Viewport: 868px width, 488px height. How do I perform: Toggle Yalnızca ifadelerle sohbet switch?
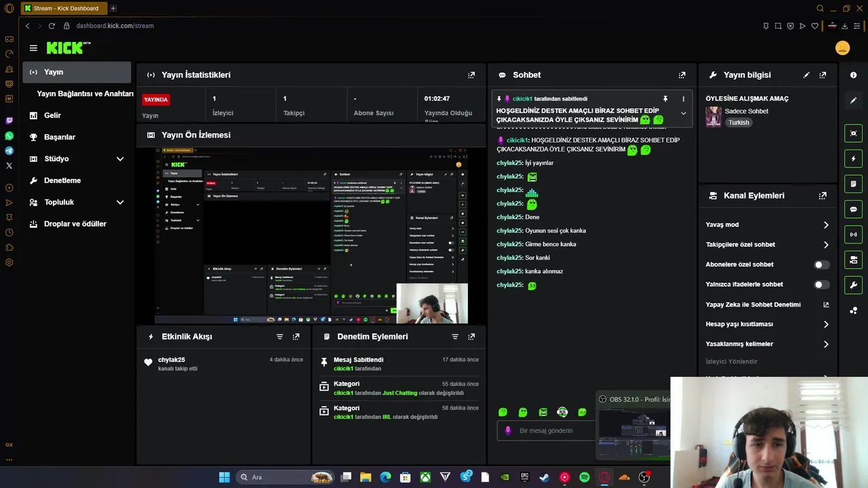(821, 285)
